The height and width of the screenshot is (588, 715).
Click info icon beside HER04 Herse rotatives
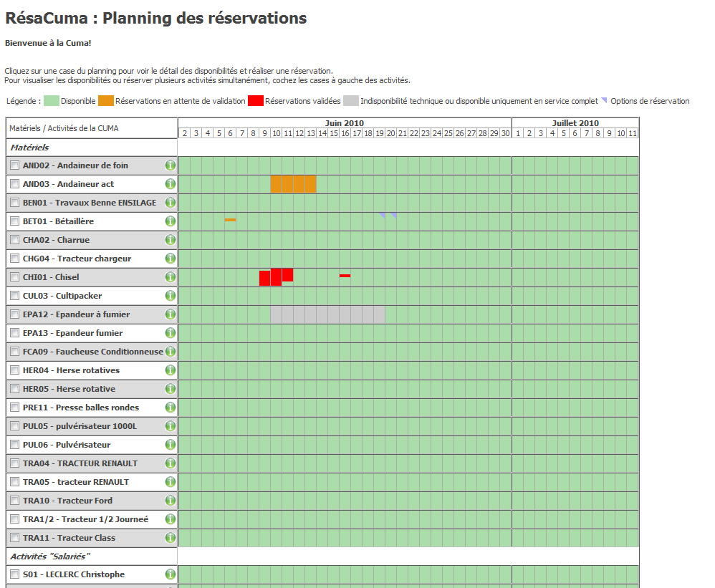tap(171, 370)
